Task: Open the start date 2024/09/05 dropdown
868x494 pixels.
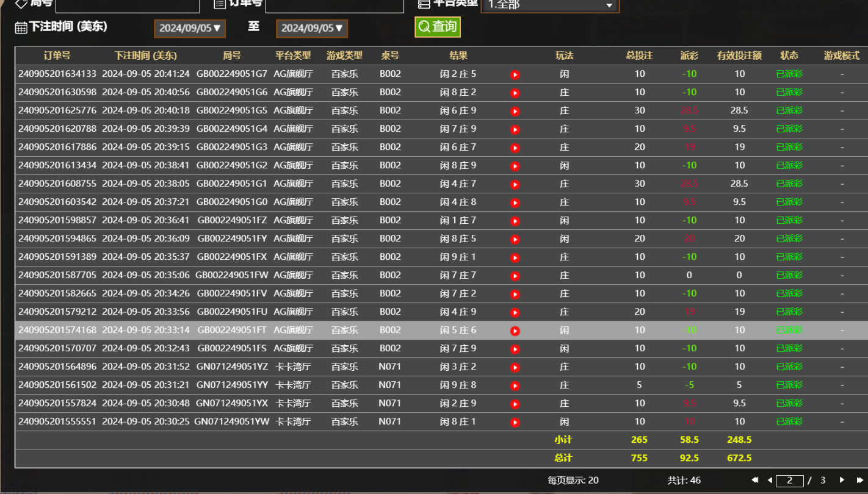Action: (x=190, y=28)
